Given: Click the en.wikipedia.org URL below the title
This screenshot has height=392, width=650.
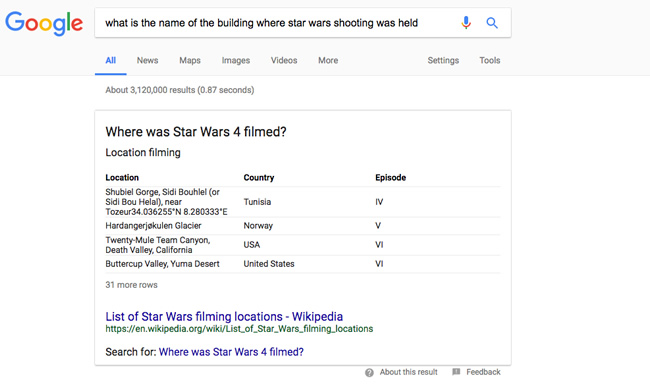Looking at the screenshot, I should coord(239,329).
